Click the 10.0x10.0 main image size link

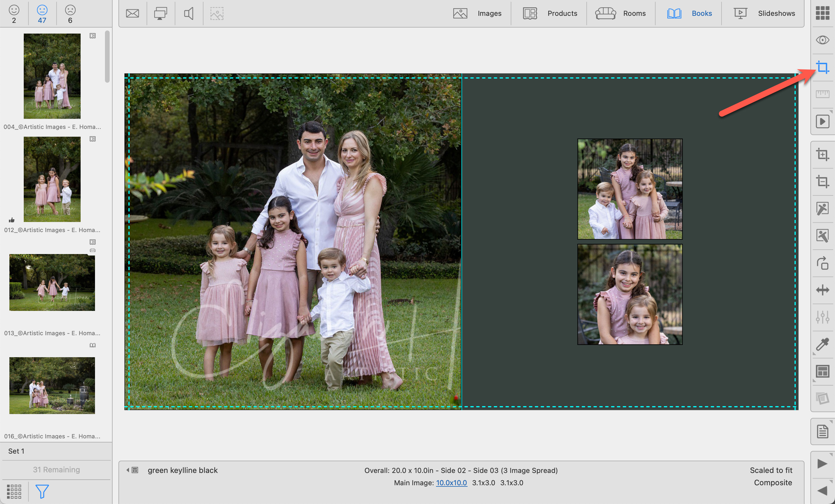pyautogui.click(x=451, y=483)
